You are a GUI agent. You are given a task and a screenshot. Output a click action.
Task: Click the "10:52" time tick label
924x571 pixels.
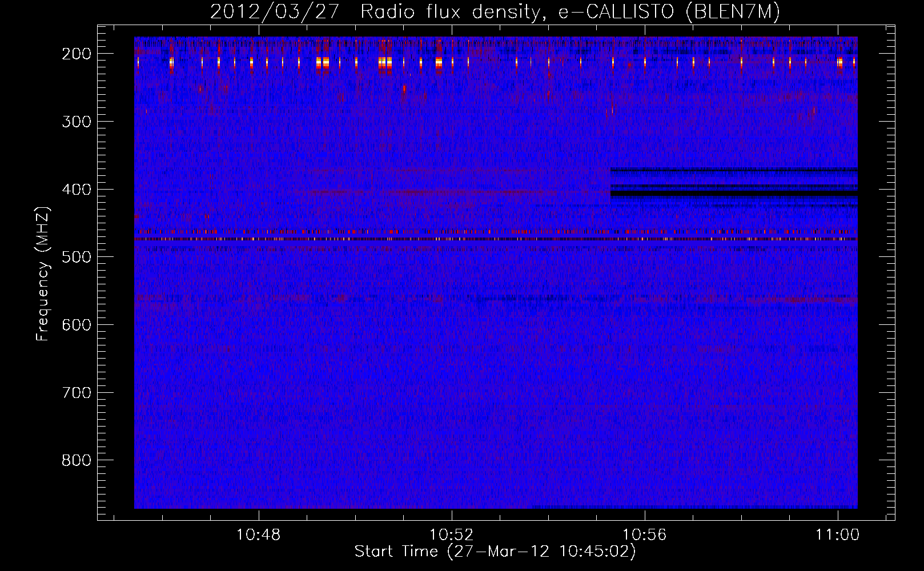[x=452, y=535]
